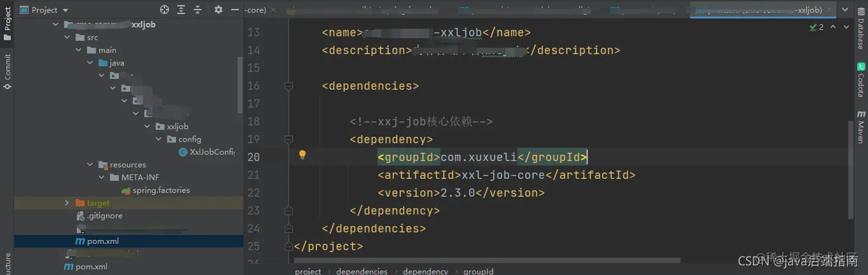This screenshot has height=275, width=868.
Task: Go to previous highlighted problem arrow
Action: point(832,27)
